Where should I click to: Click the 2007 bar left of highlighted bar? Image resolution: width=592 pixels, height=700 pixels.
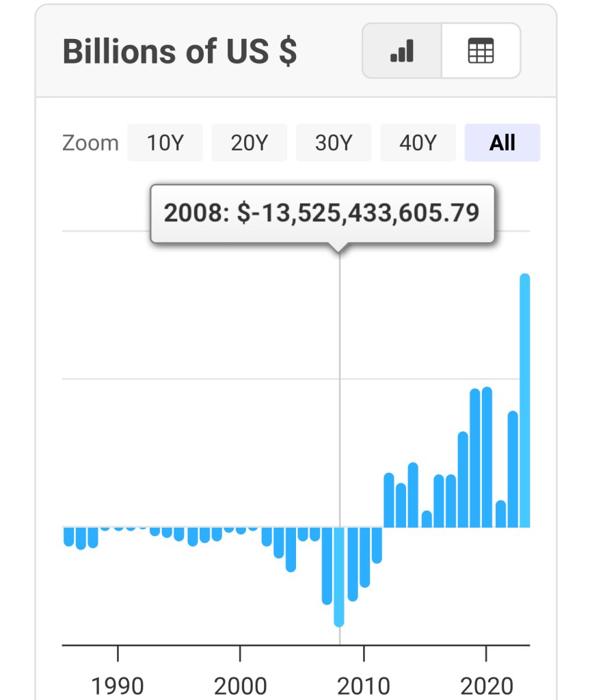pos(327,565)
